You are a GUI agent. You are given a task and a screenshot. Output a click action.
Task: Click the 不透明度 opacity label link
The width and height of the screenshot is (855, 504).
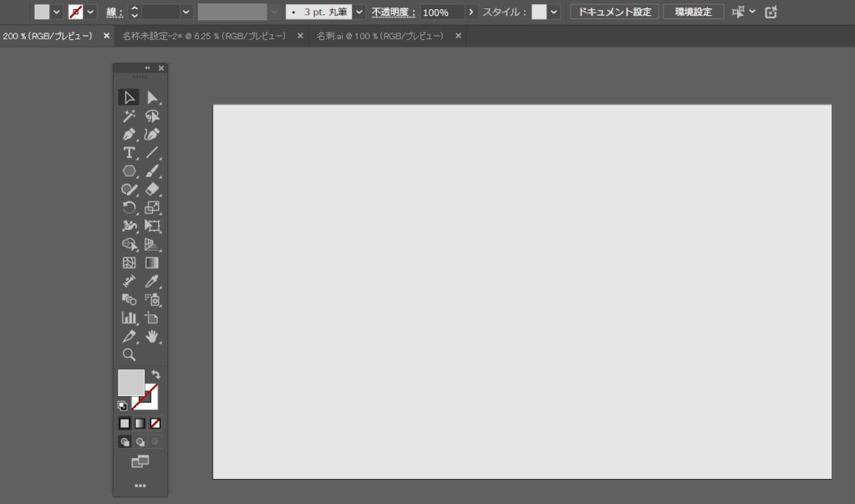click(394, 12)
